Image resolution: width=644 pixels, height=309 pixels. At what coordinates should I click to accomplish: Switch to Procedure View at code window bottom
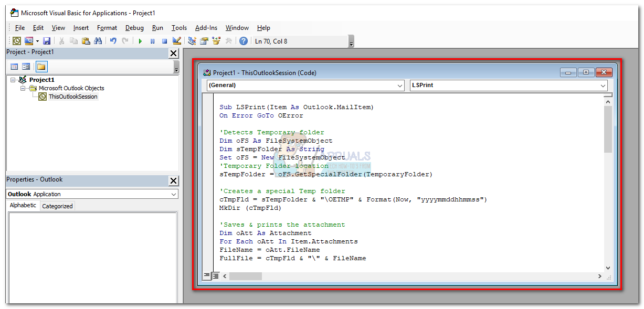click(x=207, y=275)
